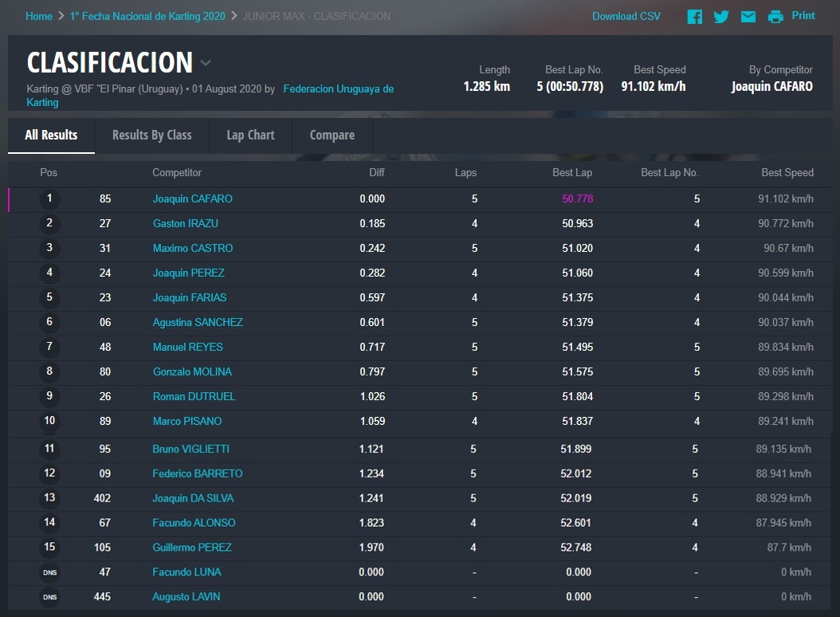The image size is (840, 617).
Task: Click position 1 badge for Joaquin CAFARO
Action: 49,198
